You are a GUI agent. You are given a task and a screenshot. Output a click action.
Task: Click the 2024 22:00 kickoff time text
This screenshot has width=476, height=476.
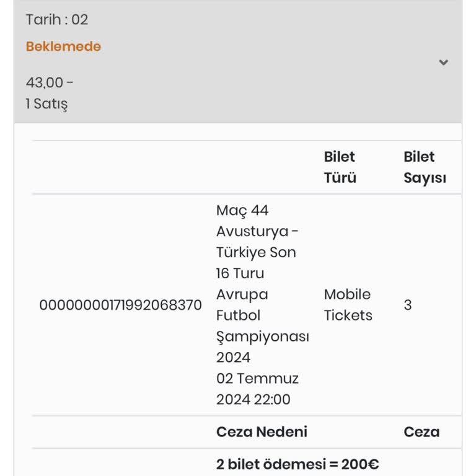(253, 399)
